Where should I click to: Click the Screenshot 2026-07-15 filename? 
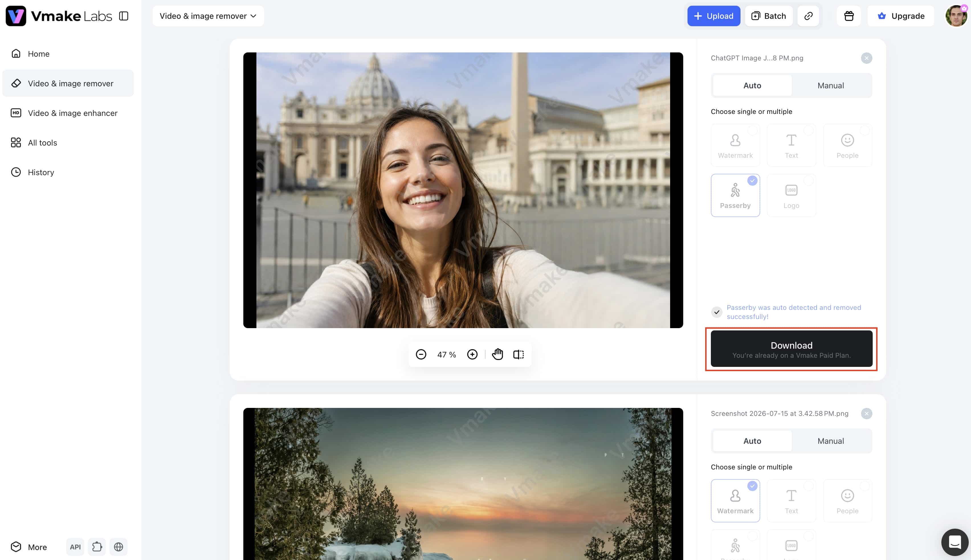[780, 414]
